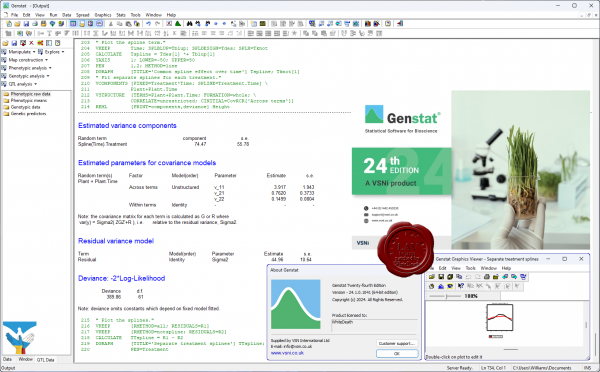Click the 'Product licensed to' name field
Image resolution: width=600 pixels, height=372 pixels.
pyautogui.click(x=374, y=326)
